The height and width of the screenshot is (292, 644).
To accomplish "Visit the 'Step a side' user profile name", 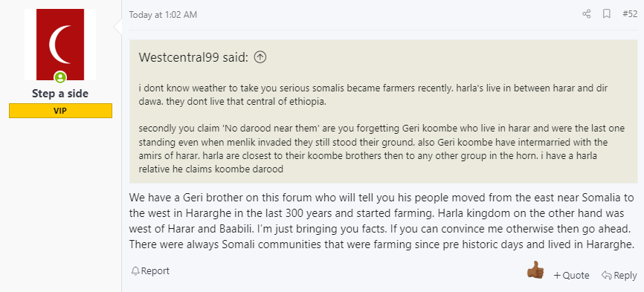I will pos(60,94).
